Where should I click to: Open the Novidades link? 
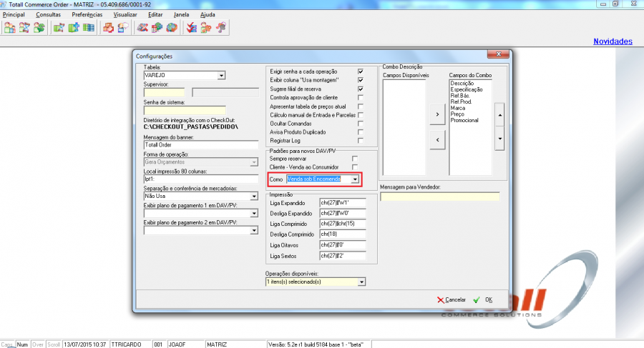(613, 41)
